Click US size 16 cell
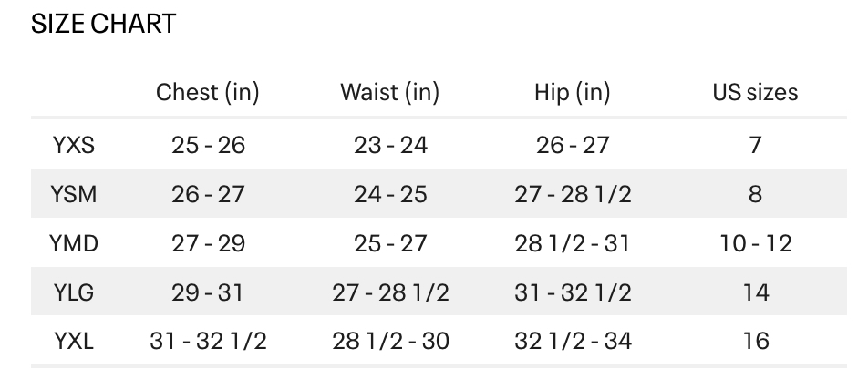This screenshot has width=868, height=379. (755, 341)
